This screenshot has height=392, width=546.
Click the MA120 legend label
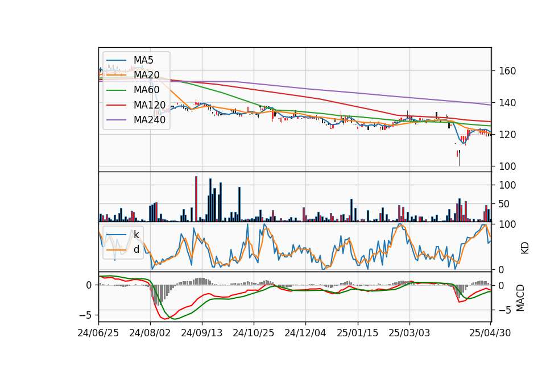150,105
